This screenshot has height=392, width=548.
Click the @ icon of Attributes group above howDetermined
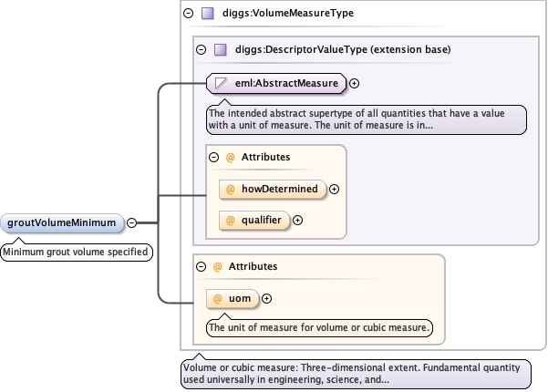(230, 157)
